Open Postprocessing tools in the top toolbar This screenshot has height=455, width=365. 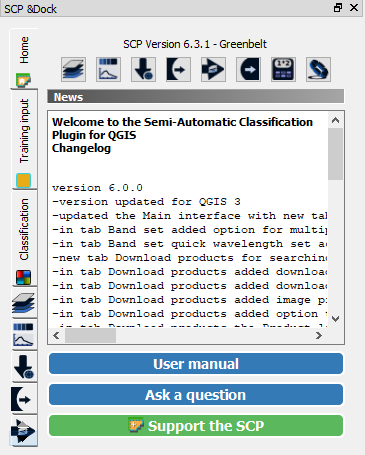tap(248, 69)
